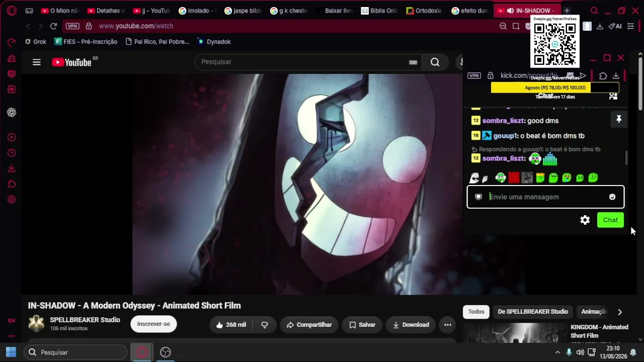Subscribe with the Inscrever-se button
This screenshot has height=362, width=644.
pos(153,324)
